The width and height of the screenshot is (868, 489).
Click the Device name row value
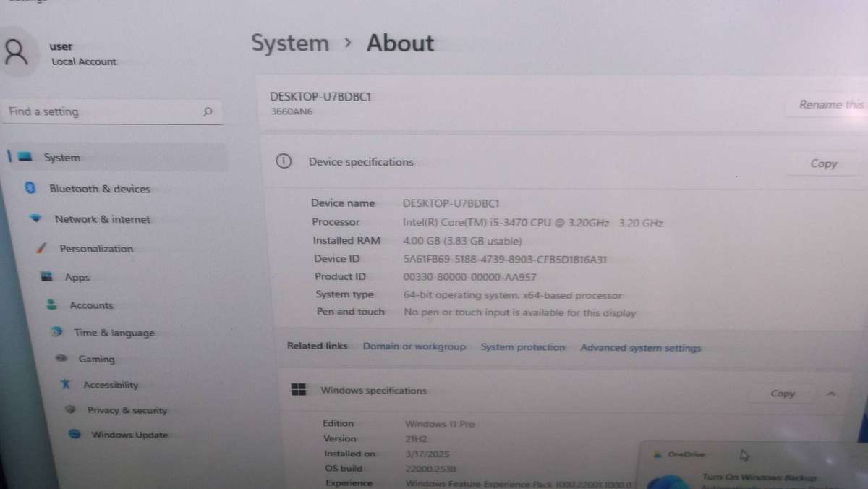[x=451, y=203]
